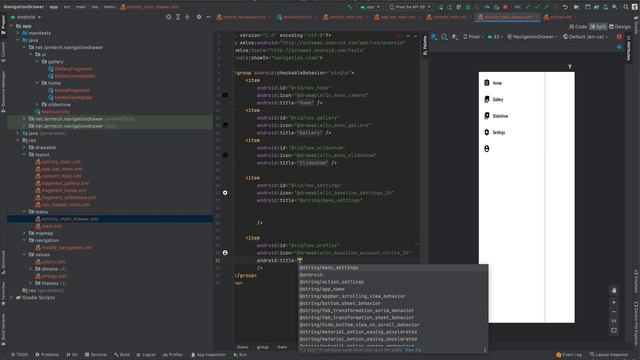This screenshot has height=360, width=640.
Task: Click Select Opened File target icon
Action: coord(169,17)
